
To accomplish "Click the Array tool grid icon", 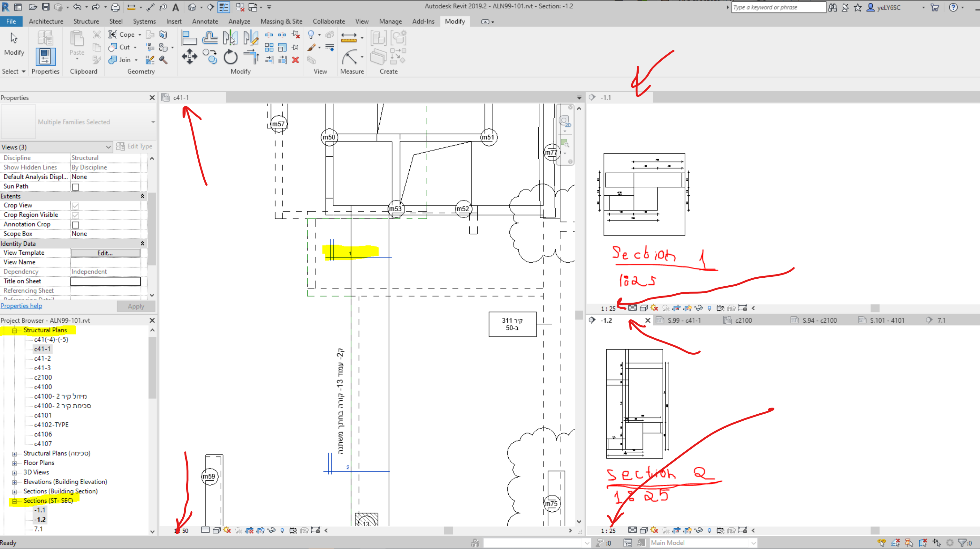I will (269, 47).
